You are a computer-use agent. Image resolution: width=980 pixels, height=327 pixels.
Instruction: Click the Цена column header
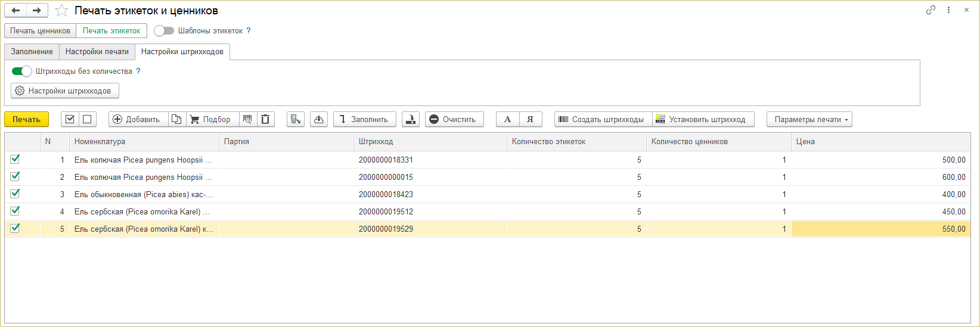pos(881,142)
